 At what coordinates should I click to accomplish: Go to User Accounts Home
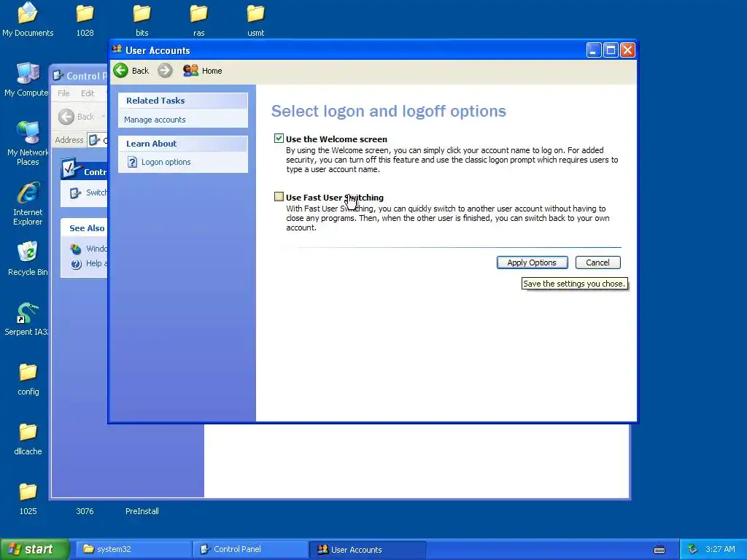point(203,71)
